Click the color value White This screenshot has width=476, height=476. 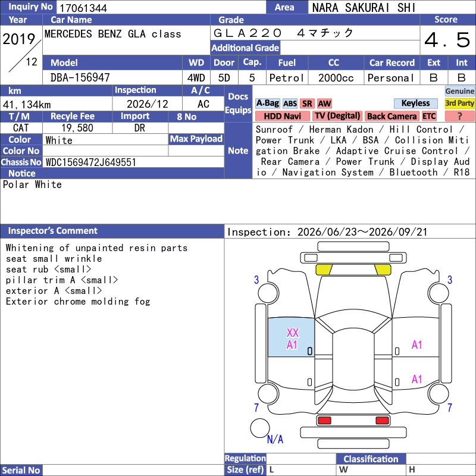(x=59, y=140)
